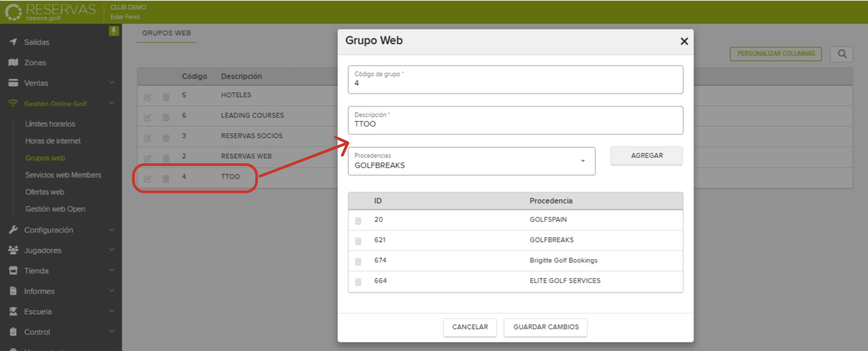Delete the LEADING COURSES group trash icon
Screen dimensions: 868x351
click(x=166, y=117)
